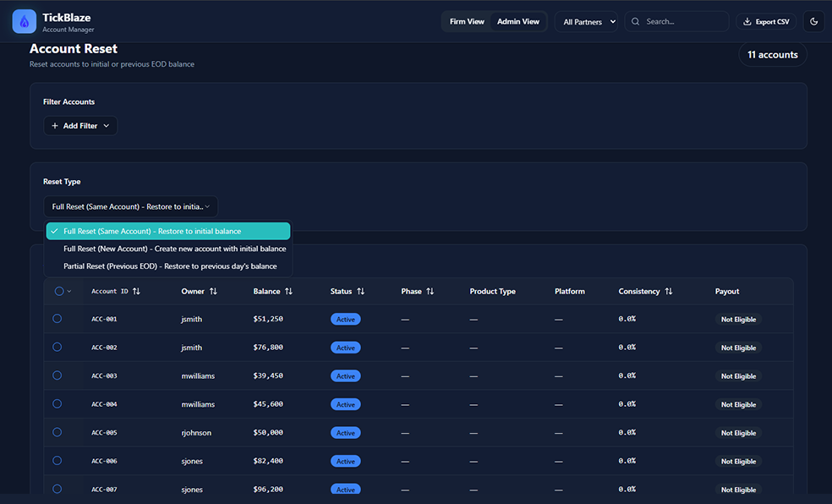Sort by Owner column arrows icon
Viewport: 832px width, 504px height.
coord(213,292)
